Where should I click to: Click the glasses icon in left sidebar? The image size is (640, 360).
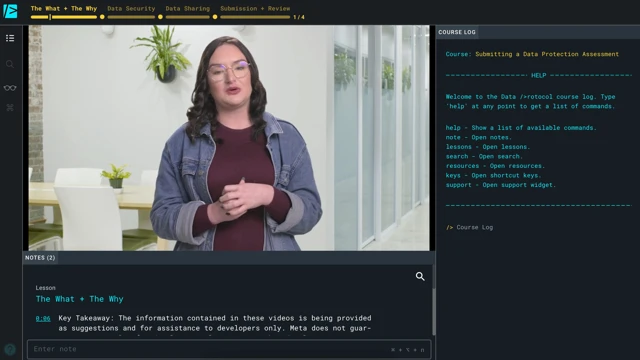[x=10, y=88]
